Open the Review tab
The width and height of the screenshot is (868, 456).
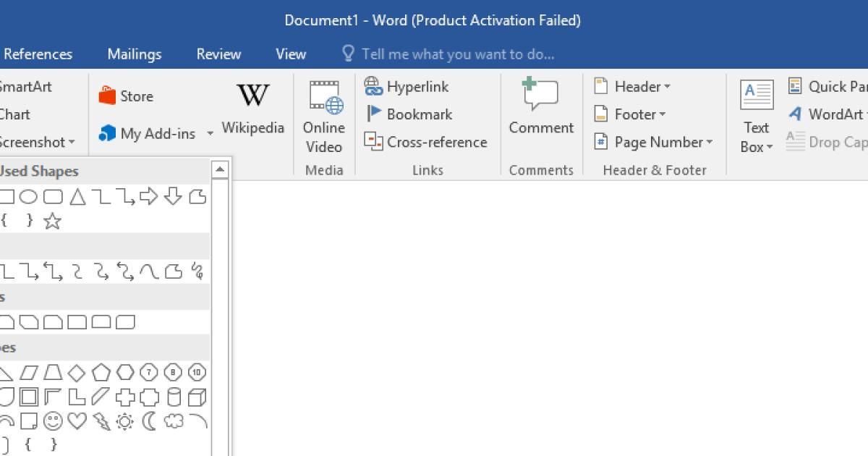(218, 54)
